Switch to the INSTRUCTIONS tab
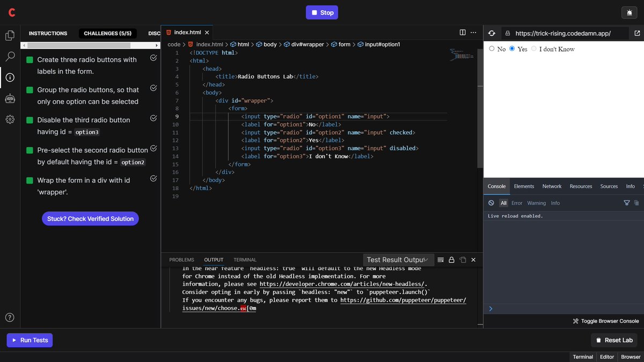644x362 pixels. [x=48, y=33]
